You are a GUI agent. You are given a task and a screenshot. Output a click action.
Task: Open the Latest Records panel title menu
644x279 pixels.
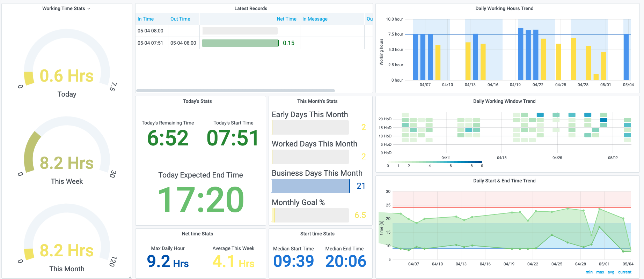tap(251, 8)
